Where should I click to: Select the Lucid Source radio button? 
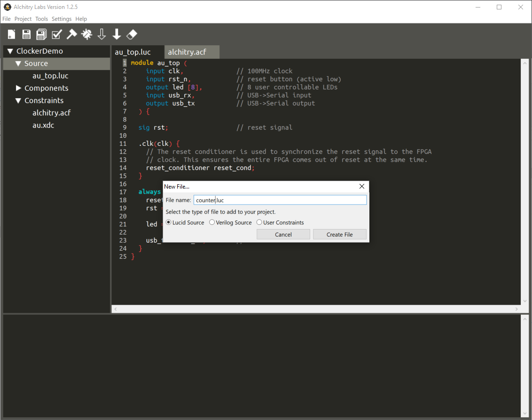click(x=168, y=222)
